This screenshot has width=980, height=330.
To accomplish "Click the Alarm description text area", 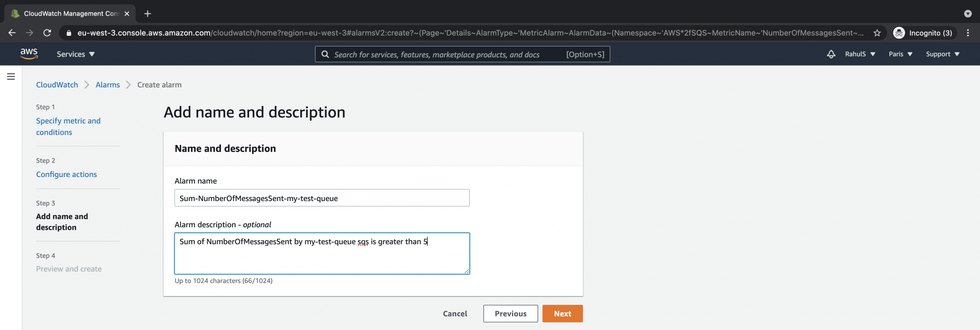I will (x=322, y=254).
